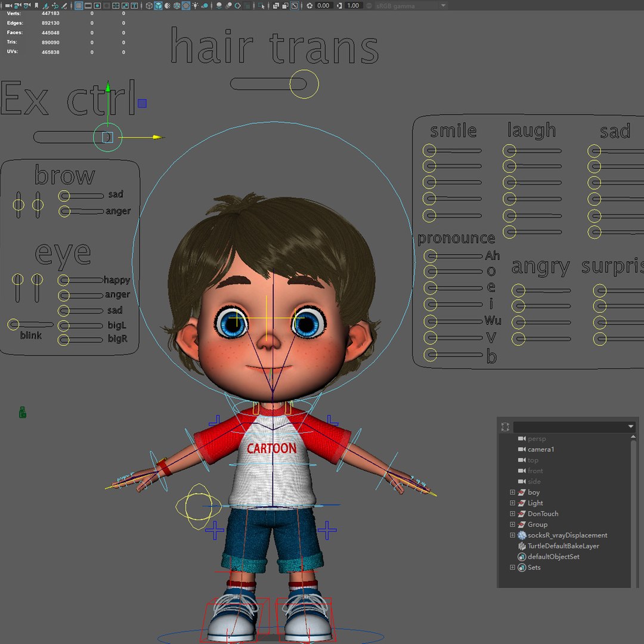Toggle the Safe Action display
The height and width of the screenshot is (644, 644).
125,6
